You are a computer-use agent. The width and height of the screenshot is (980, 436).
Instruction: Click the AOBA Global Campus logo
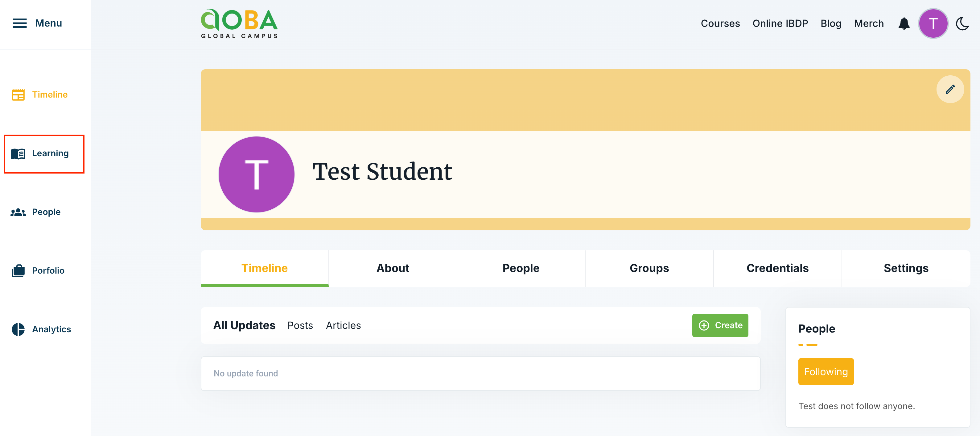239,23
